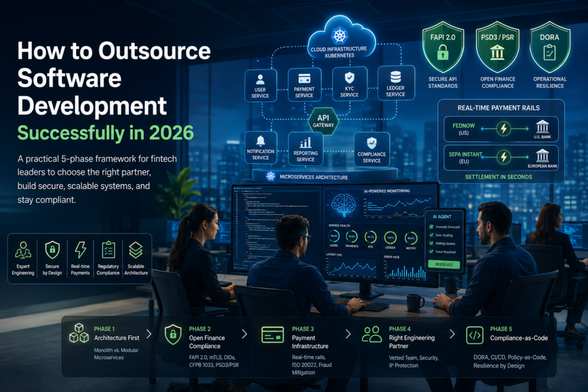
Task: Click the 'CLOUD INFRASTRUCTURE KUBERNETES' label
Action: [339, 52]
